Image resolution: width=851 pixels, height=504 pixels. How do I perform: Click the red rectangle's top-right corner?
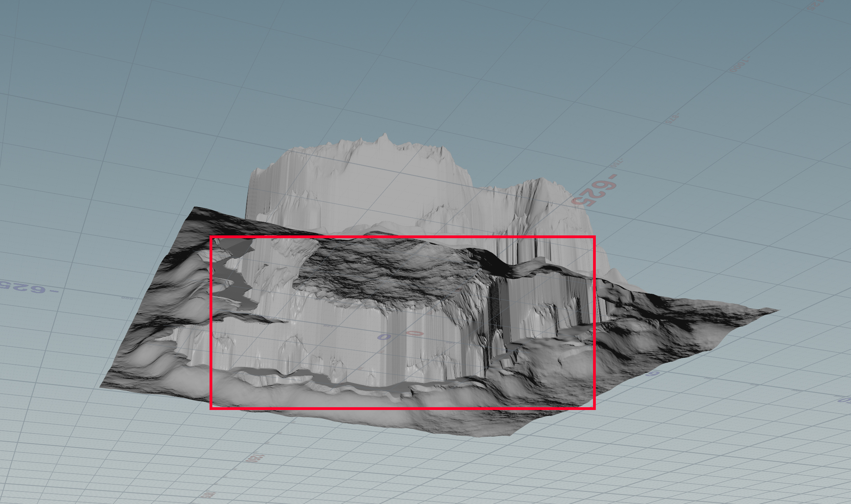point(594,237)
